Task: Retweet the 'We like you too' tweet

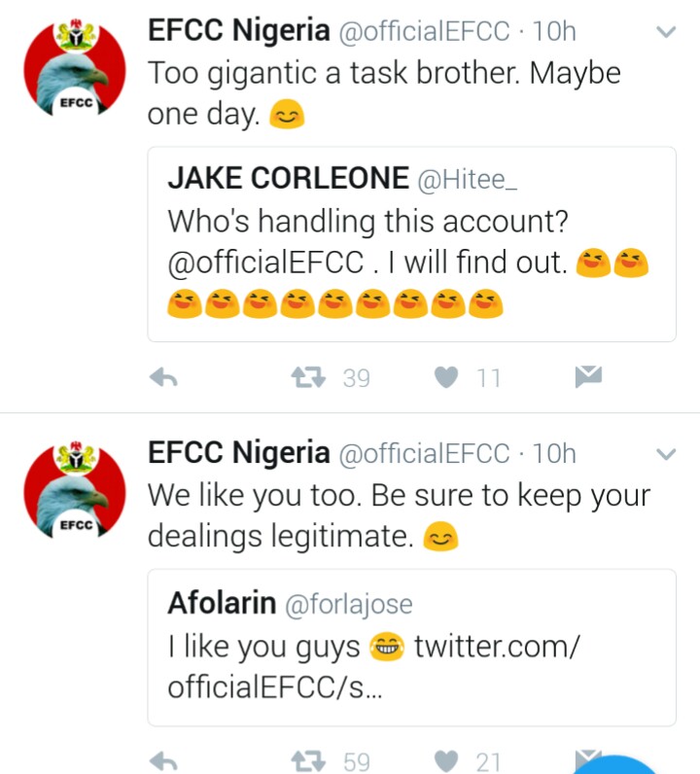Action: point(311,760)
